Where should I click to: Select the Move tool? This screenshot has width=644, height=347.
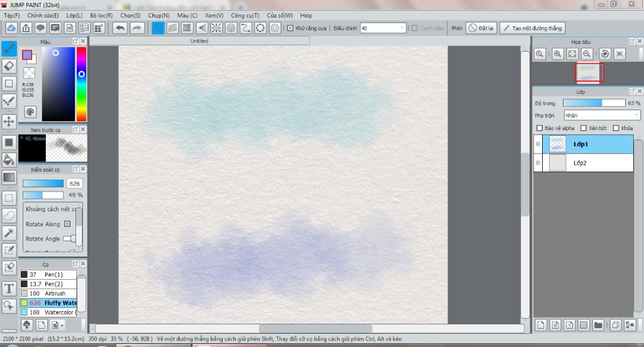[x=9, y=121]
